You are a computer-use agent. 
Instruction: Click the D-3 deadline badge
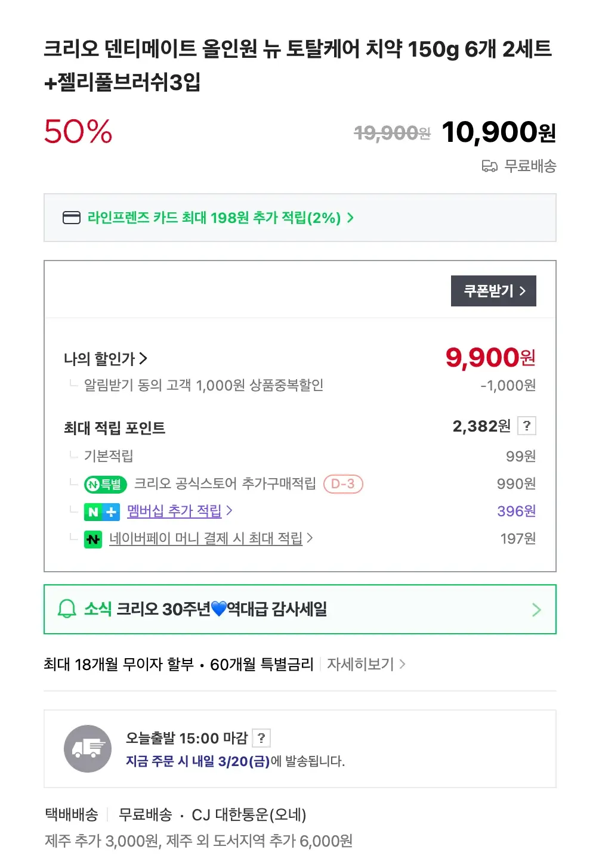[343, 483]
